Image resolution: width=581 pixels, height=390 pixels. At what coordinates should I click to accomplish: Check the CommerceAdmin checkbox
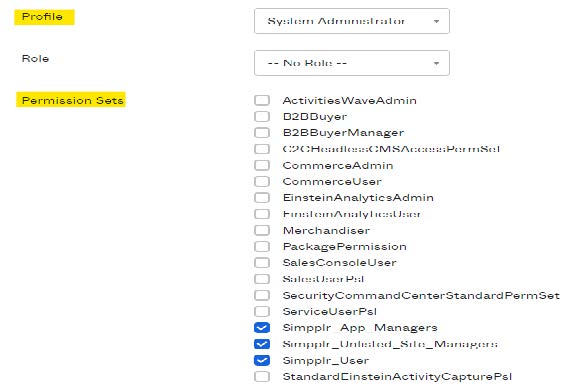click(x=262, y=165)
